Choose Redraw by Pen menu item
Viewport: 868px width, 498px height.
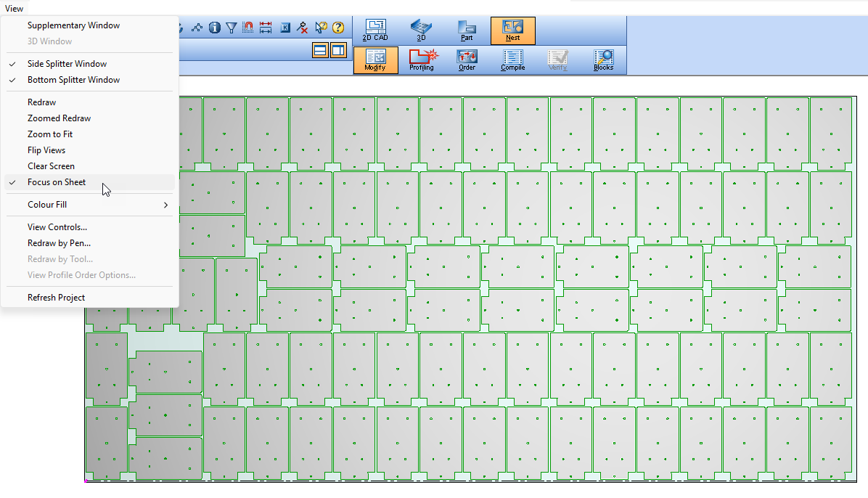point(90,243)
